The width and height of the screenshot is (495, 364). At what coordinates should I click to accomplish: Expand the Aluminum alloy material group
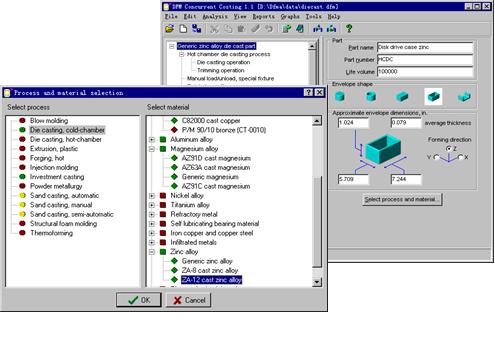[x=152, y=139]
